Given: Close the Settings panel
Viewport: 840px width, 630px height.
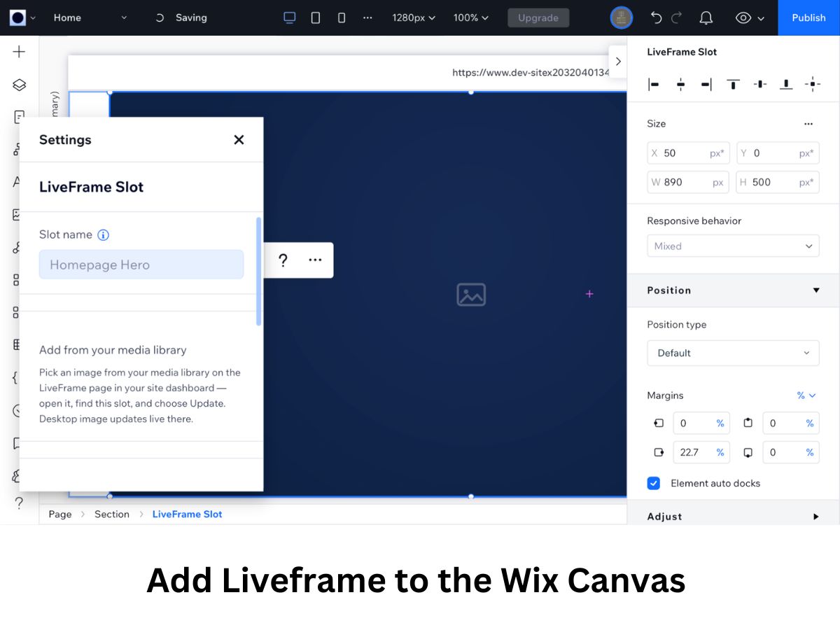Looking at the screenshot, I should point(239,140).
